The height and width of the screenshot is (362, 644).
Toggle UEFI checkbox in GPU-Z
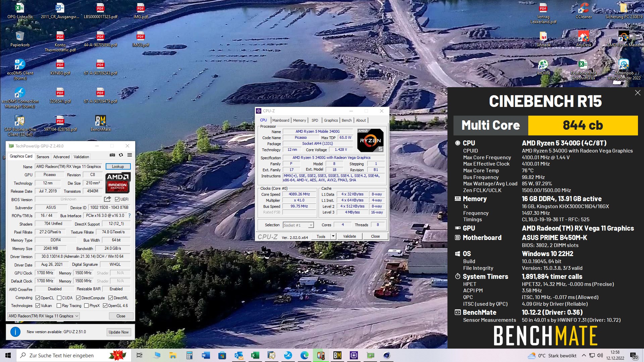tap(117, 199)
